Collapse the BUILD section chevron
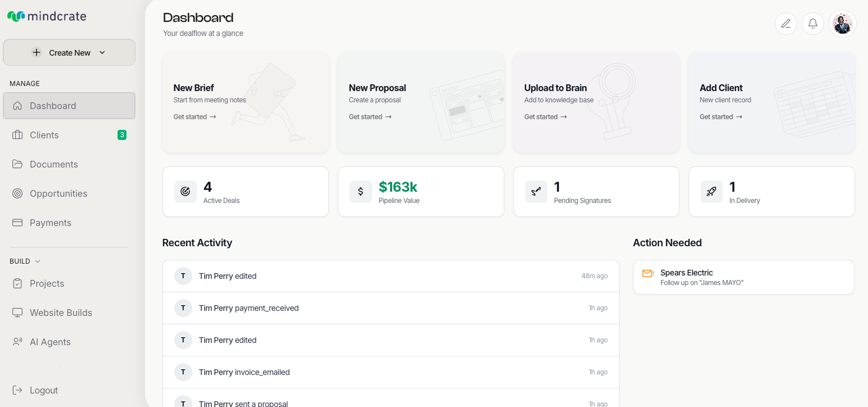The height and width of the screenshot is (407, 868). [x=38, y=261]
